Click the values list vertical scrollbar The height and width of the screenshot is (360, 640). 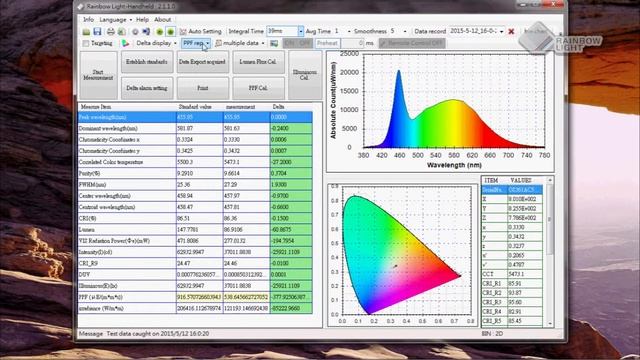[x=550, y=219]
